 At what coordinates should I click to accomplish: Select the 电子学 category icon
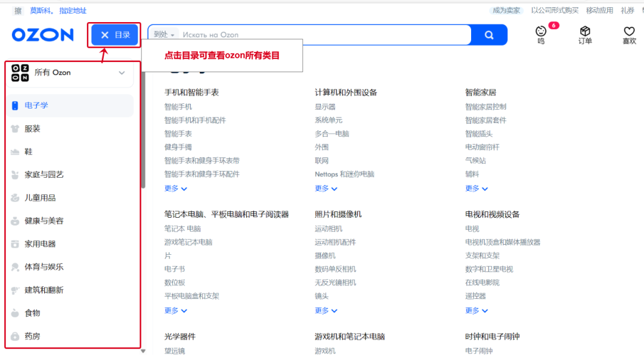pyautogui.click(x=15, y=106)
